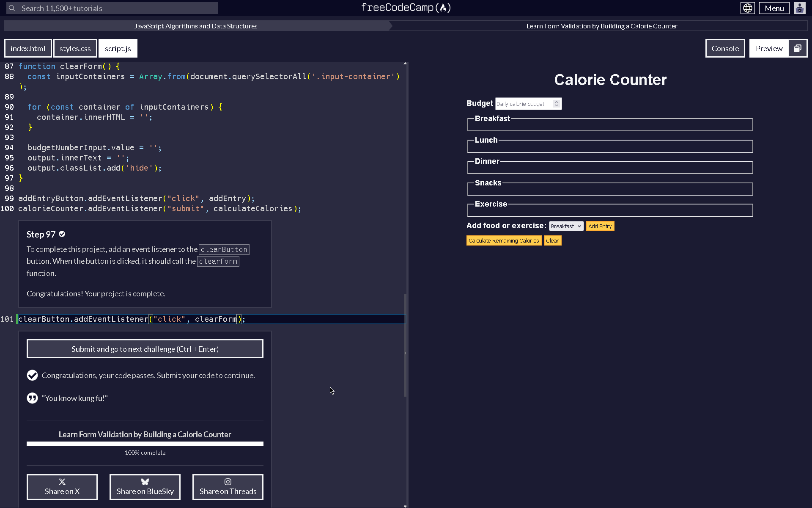Click the Clear form button
812x508 pixels.
click(552, 240)
